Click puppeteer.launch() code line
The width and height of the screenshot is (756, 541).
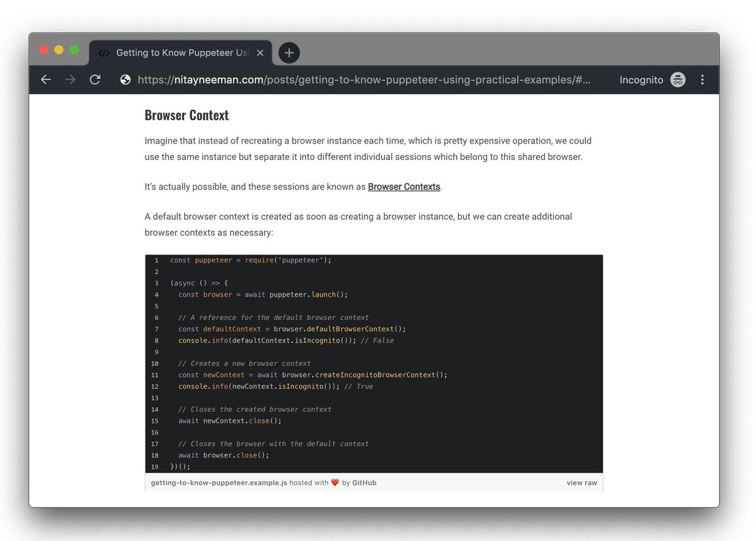(x=263, y=295)
